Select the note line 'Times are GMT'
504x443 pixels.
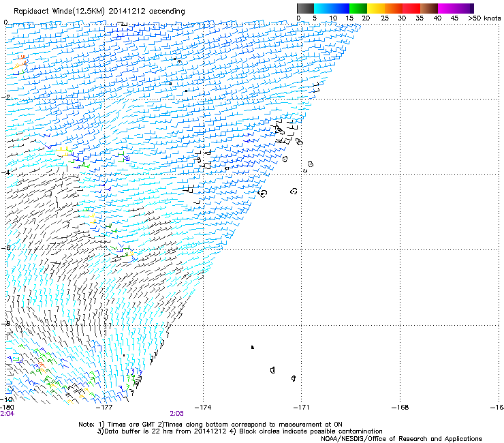click(131, 425)
